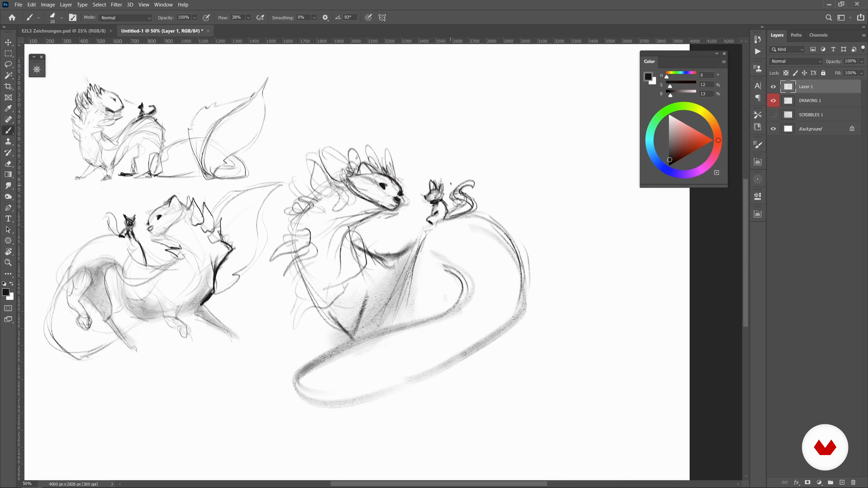Enable airbrush-style build-up effects
This screenshot has height=488, width=868.
[x=260, y=18]
